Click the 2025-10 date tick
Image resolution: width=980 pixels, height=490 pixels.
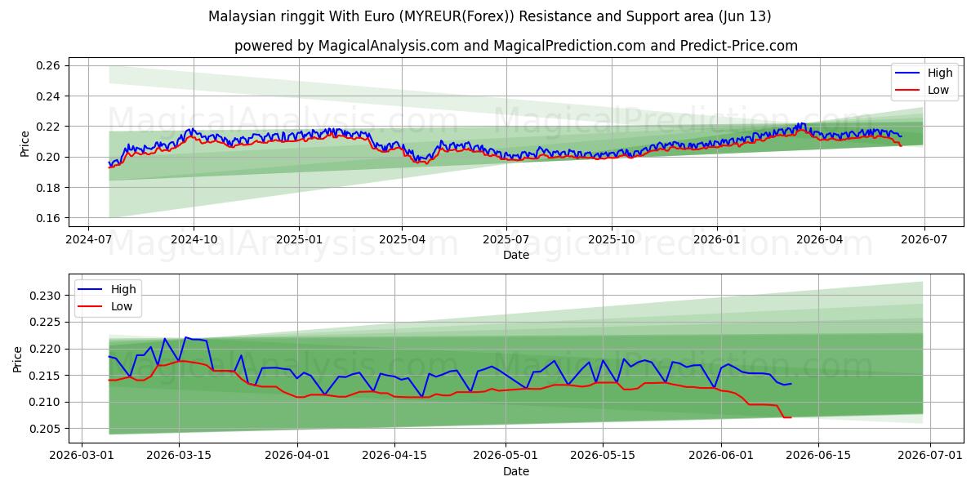click(611, 240)
